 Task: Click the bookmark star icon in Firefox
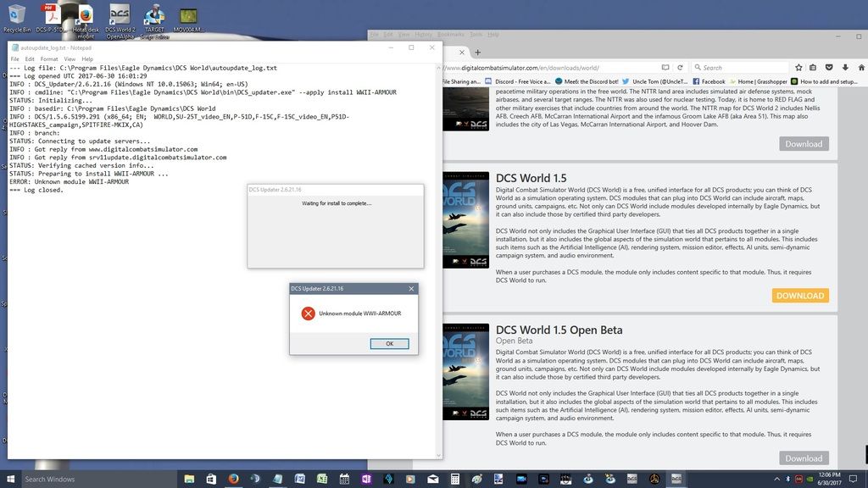(798, 67)
